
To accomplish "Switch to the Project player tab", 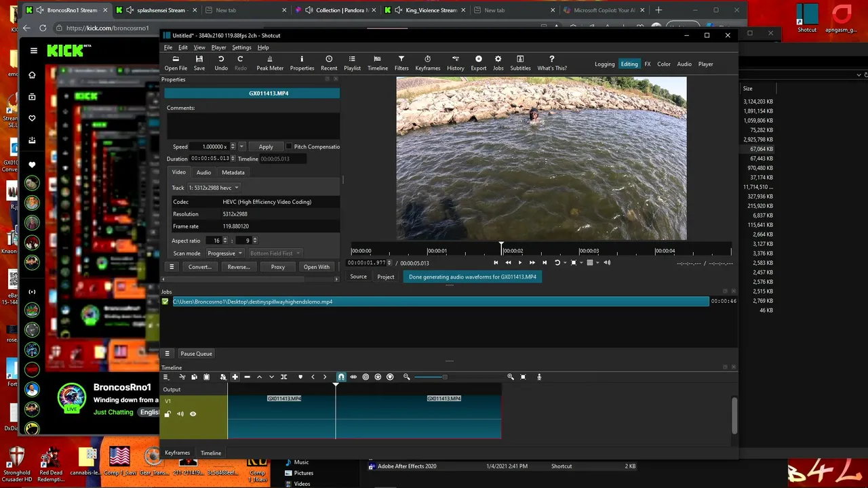I will (386, 277).
